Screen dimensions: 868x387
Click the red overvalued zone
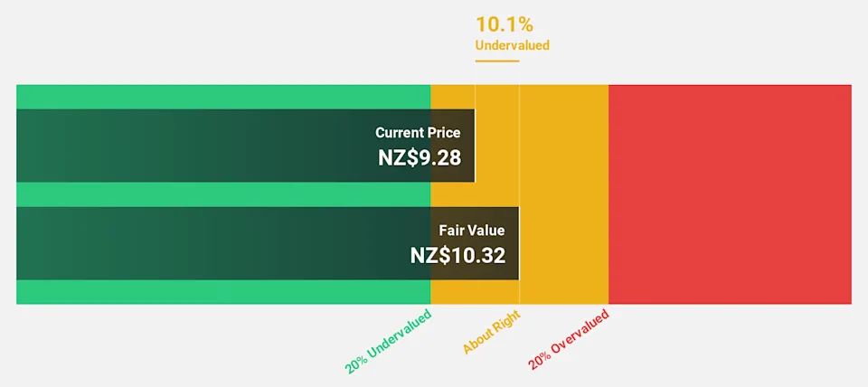coord(730,194)
